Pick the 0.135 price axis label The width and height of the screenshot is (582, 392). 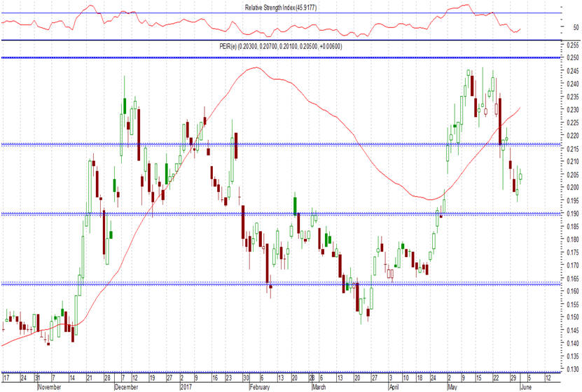573,356
